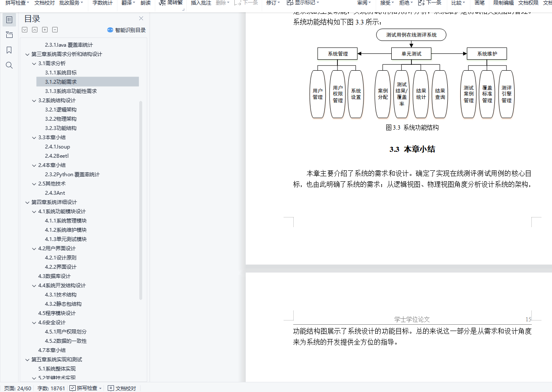
Task: Click the 3.3 本章小结 heading in document
Action: 412,149
